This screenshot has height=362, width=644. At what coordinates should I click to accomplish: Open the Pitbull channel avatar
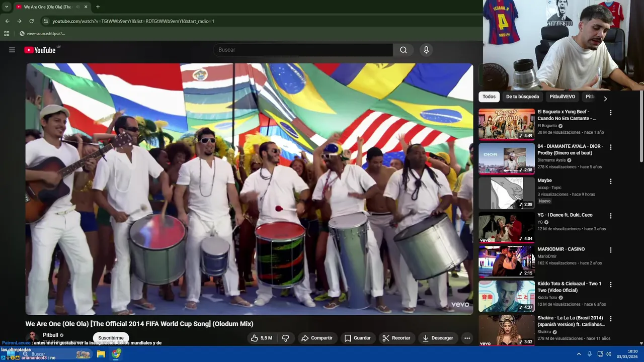click(33, 337)
